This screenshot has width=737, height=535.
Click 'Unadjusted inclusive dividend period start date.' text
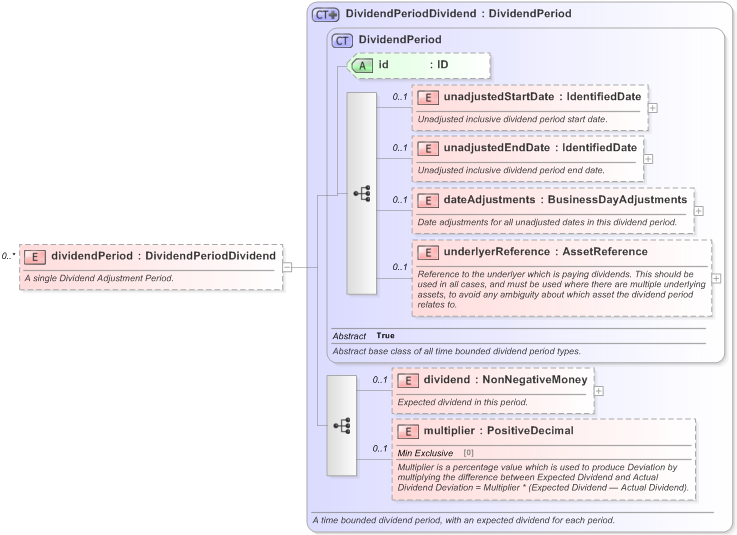coord(512,119)
